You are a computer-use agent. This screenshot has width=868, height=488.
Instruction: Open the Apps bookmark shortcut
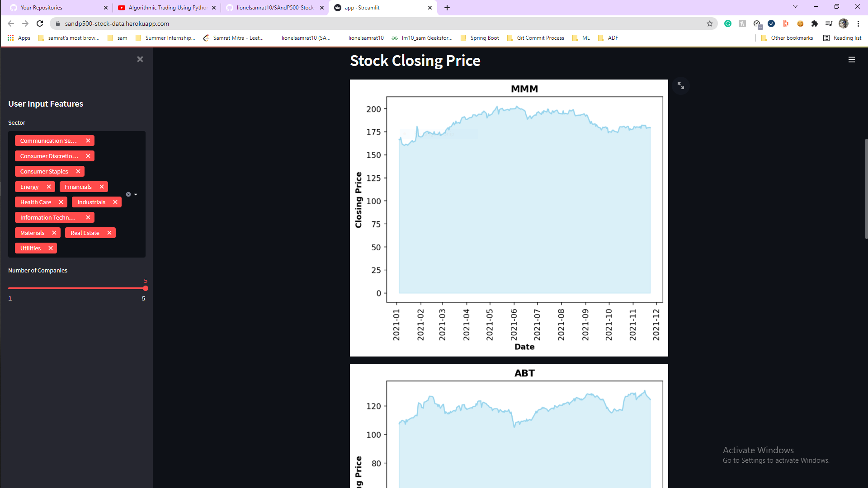[19, 38]
